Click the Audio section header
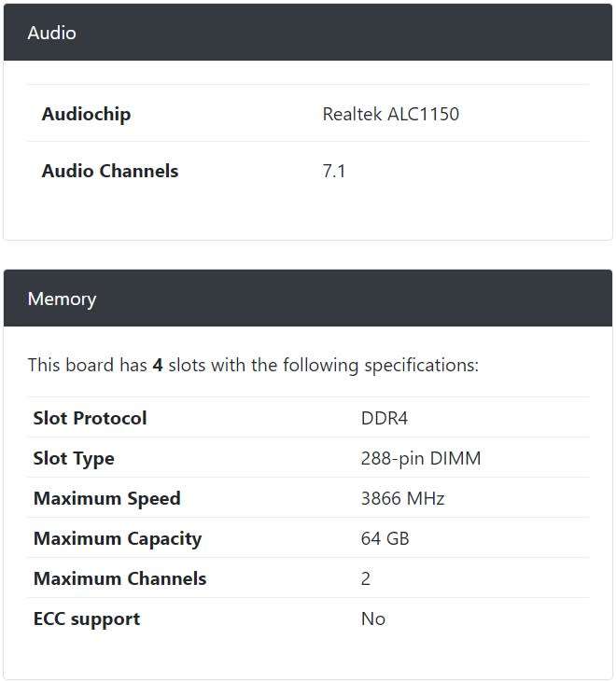 (x=308, y=33)
